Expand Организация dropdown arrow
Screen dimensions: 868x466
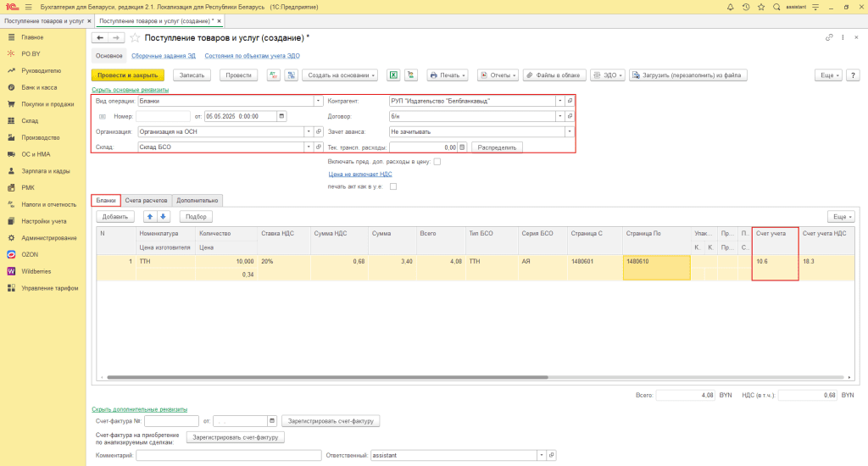[309, 131]
